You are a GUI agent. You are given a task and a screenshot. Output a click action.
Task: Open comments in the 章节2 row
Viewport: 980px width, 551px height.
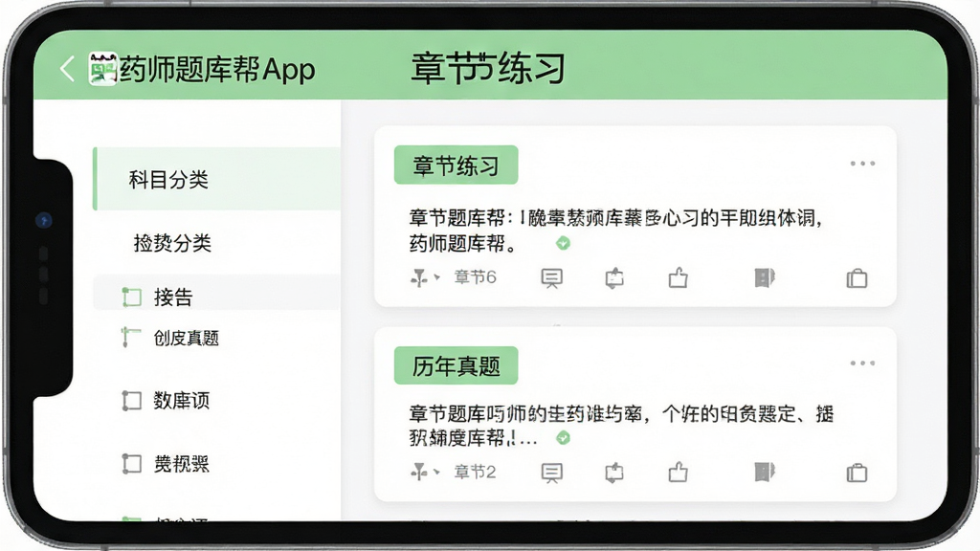pyautogui.click(x=551, y=473)
